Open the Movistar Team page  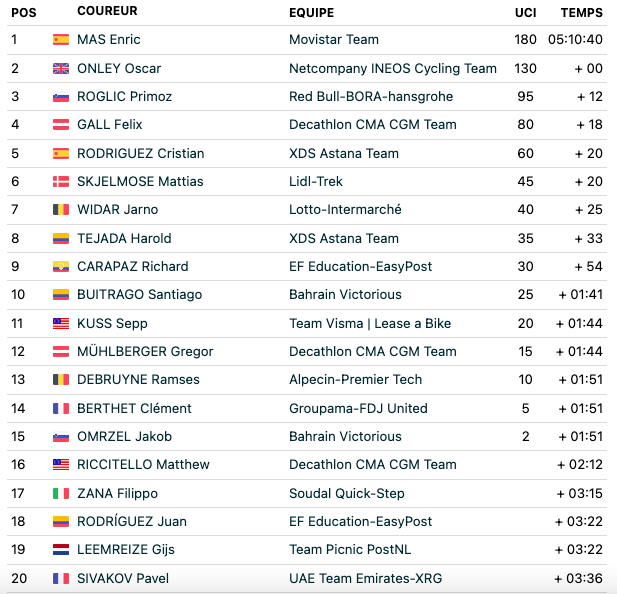coord(334,39)
